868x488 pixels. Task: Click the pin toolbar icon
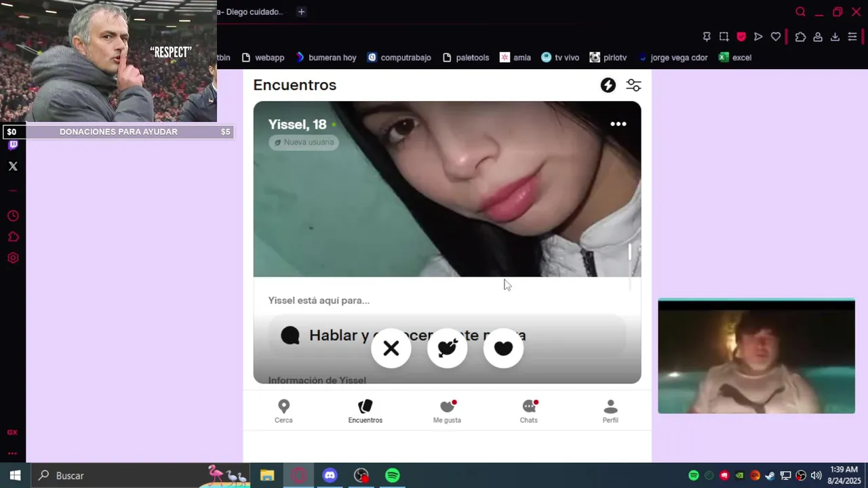click(x=707, y=37)
